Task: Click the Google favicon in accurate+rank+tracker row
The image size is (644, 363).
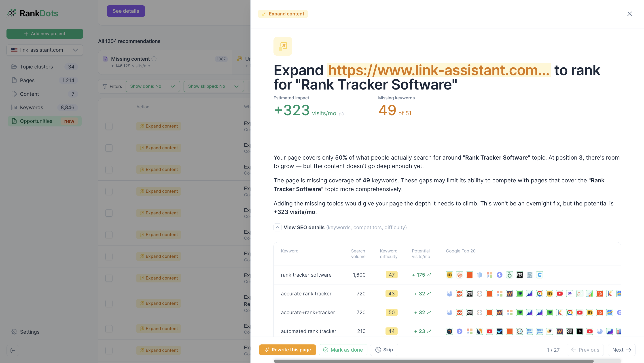Action: (570, 312)
